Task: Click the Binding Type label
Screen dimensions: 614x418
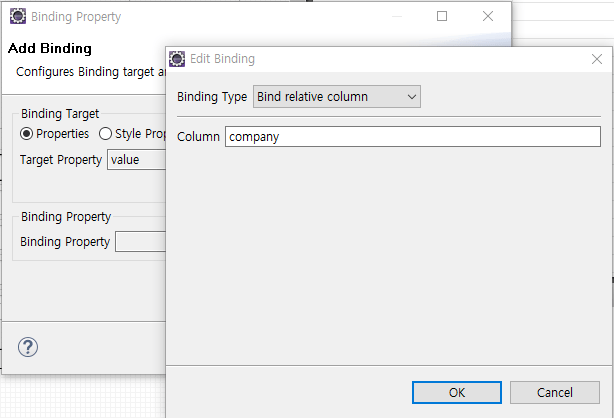Action: coord(212,97)
